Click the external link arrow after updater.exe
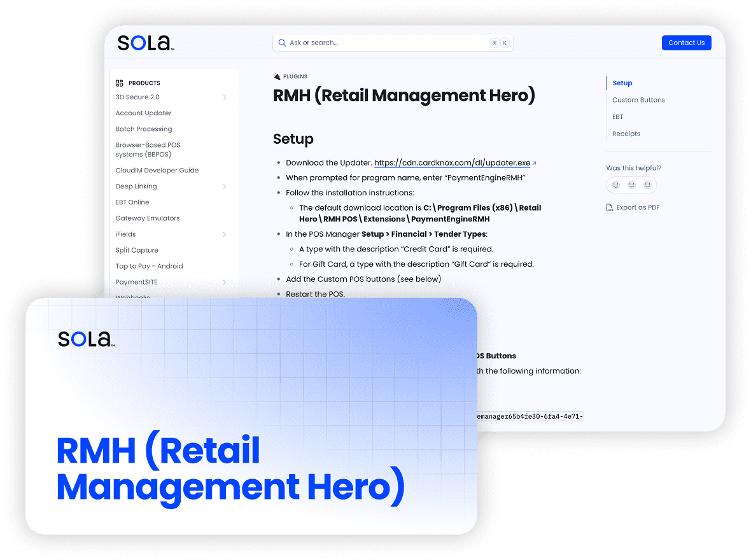 coord(535,164)
